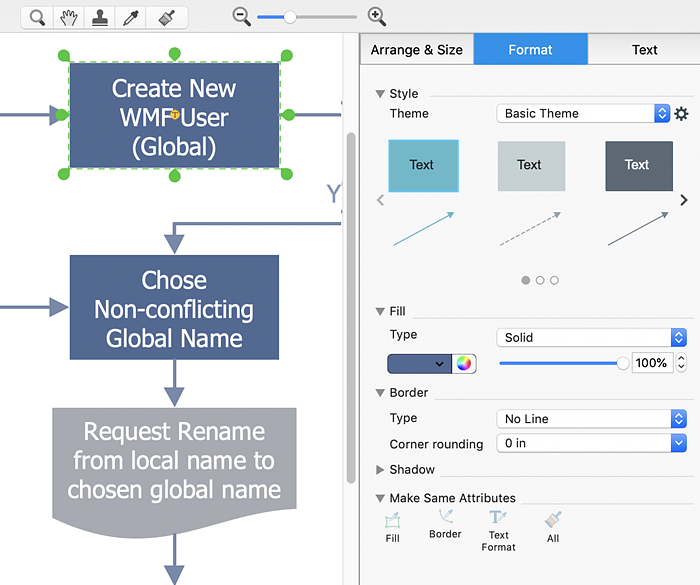Viewport: 700px width, 585px height.
Task: Click the opacity stepper arrows
Action: point(681,363)
